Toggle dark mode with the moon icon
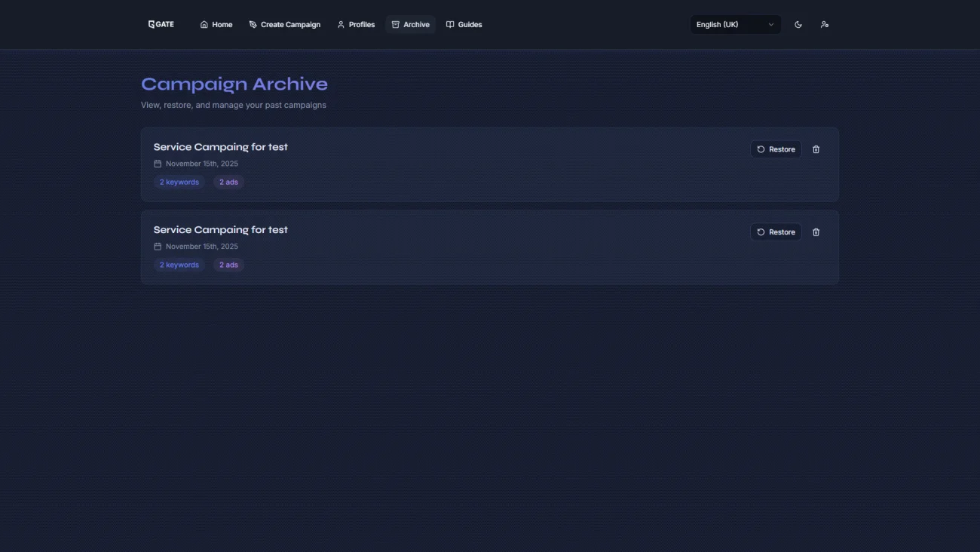 coord(798,24)
